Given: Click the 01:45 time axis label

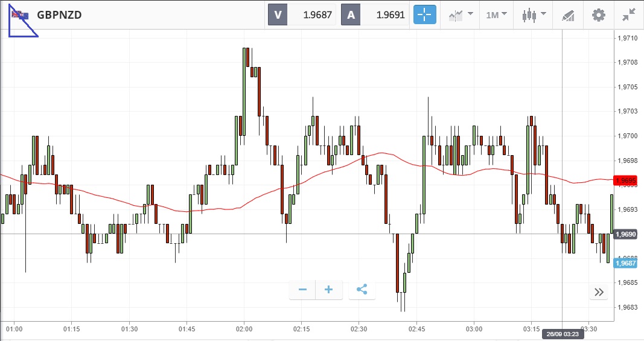Looking at the screenshot, I should 187,330.
